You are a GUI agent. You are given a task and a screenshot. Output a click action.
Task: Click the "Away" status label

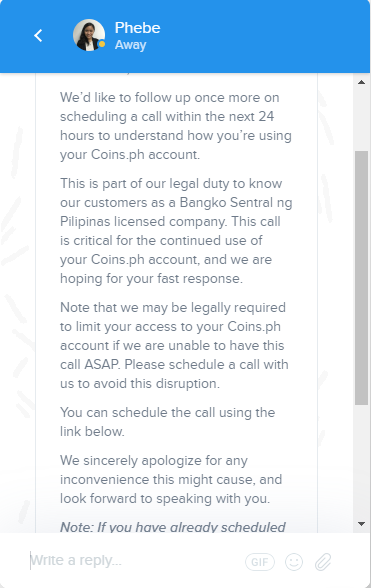tap(131, 45)
